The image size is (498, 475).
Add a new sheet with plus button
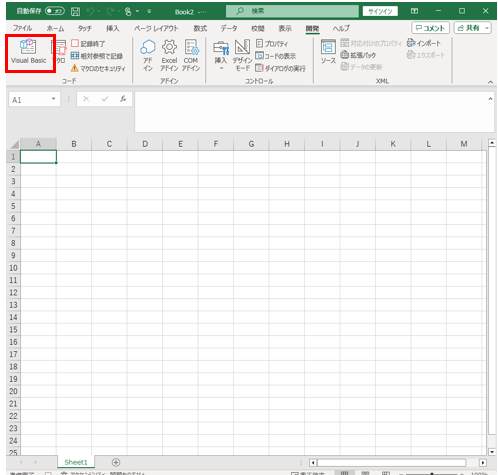[116, 462]
